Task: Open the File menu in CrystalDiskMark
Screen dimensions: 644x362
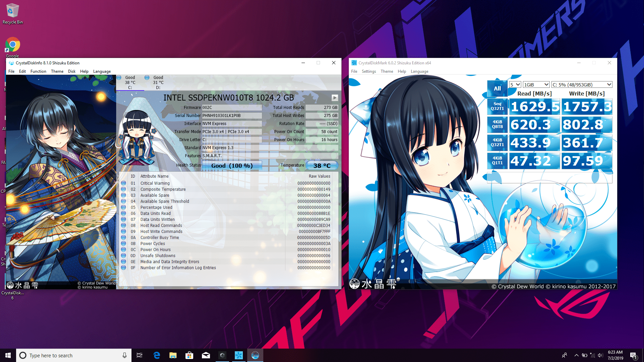Action: (354, 71)
